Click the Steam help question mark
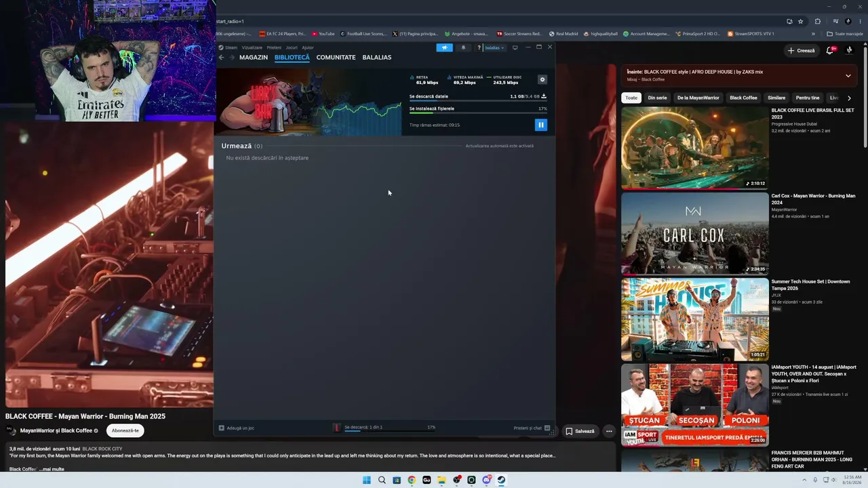The width and height of the screenshot is (868, 488). [479, 47]
